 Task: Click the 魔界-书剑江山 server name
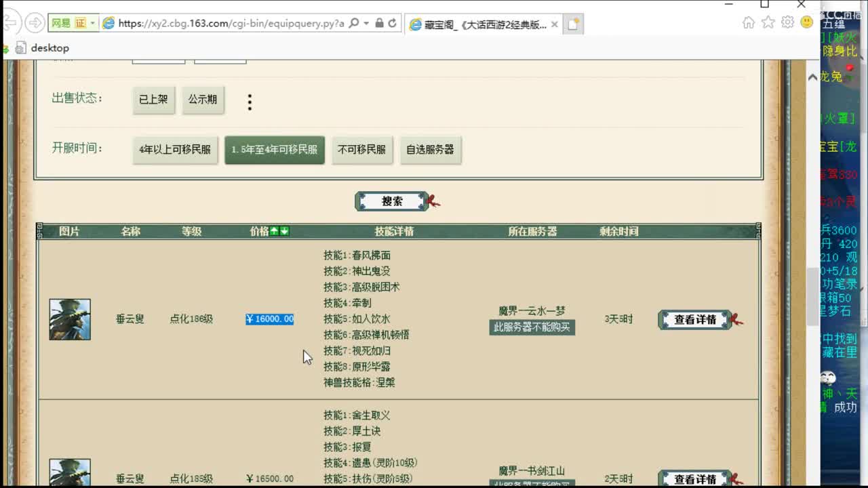(x=532, y=471)
